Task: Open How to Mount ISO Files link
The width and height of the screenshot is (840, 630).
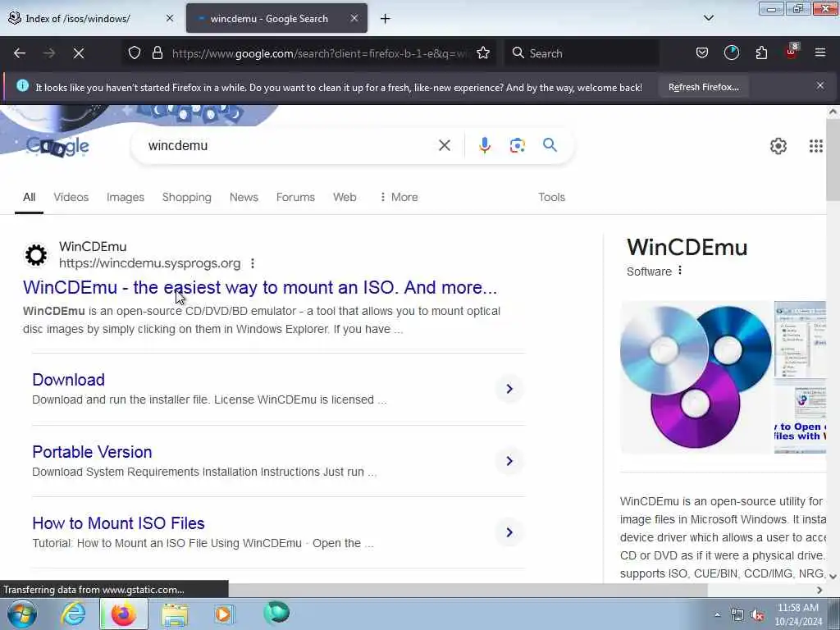Action: tap(118, 523)
